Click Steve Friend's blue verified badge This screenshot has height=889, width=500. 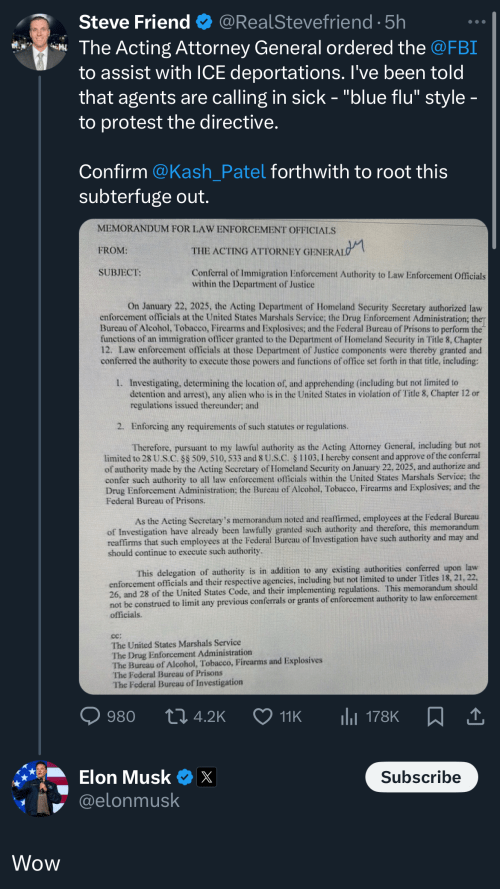(x=204, y=23)
